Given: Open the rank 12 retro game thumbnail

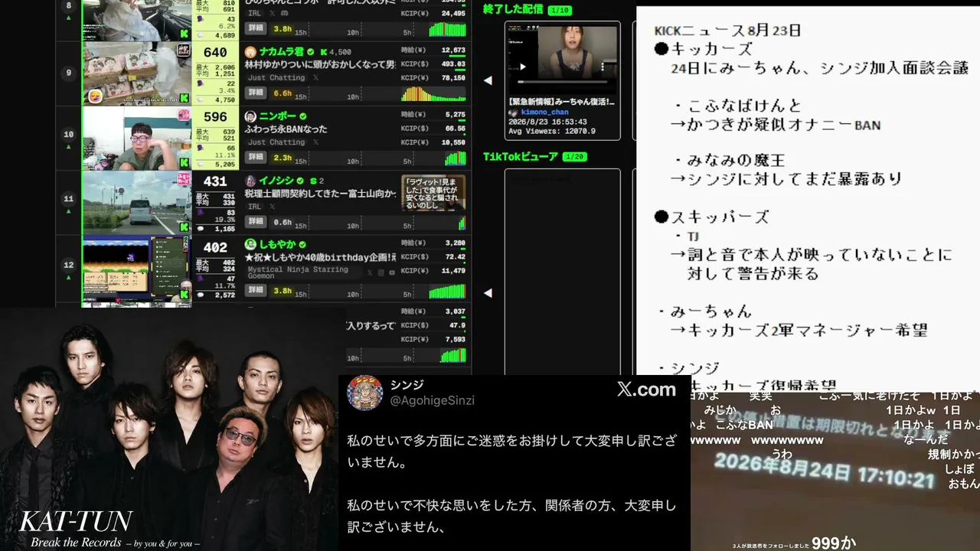Looking at the screenshot, I should pyautogui.click(x=137, y=268).
